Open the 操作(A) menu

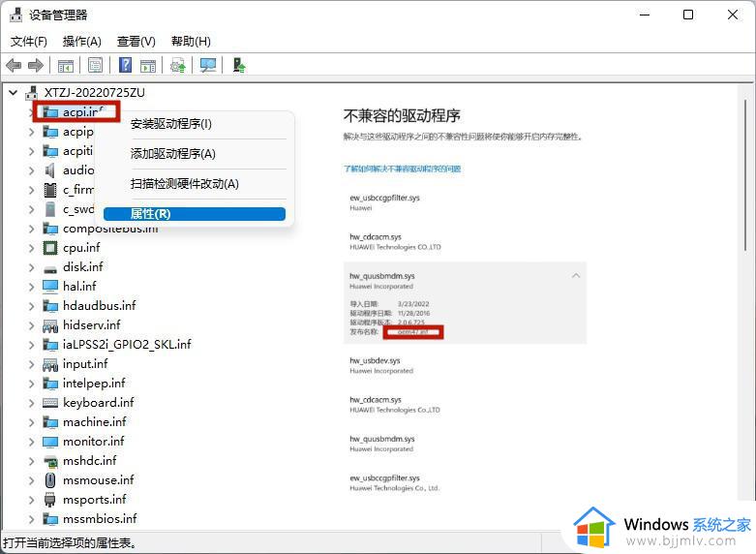[82, 42]
